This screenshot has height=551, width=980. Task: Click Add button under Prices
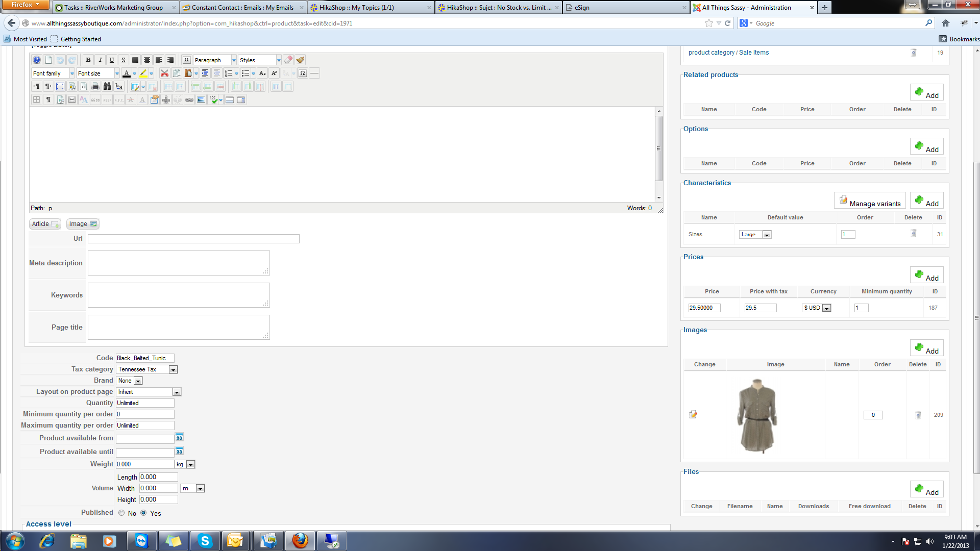pyautogui.click(x=926, y=275)
